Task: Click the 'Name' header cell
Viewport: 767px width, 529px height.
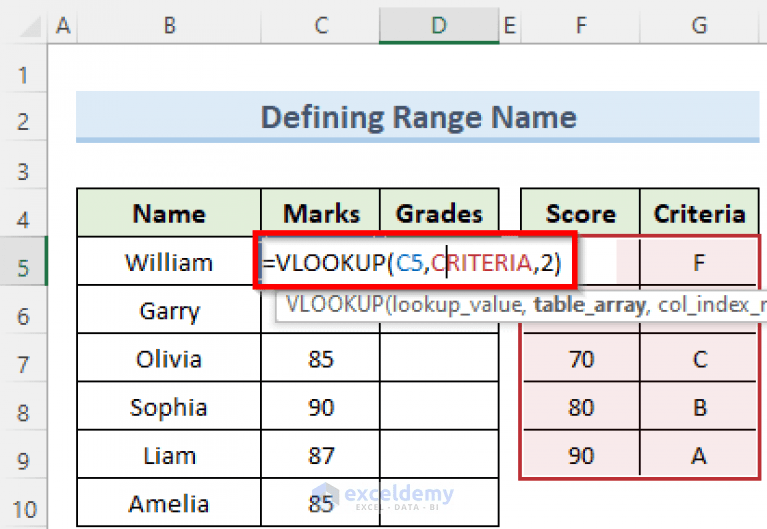Action: point(169,213)
